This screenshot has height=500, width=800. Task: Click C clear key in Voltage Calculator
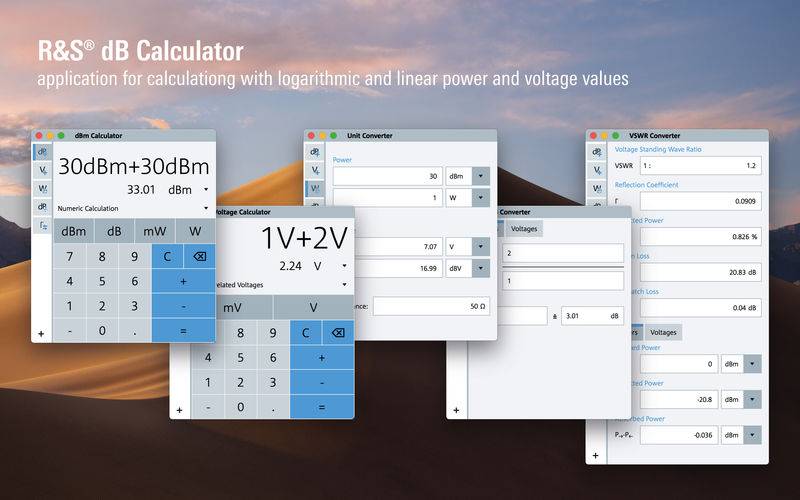[x=306, y=333]
